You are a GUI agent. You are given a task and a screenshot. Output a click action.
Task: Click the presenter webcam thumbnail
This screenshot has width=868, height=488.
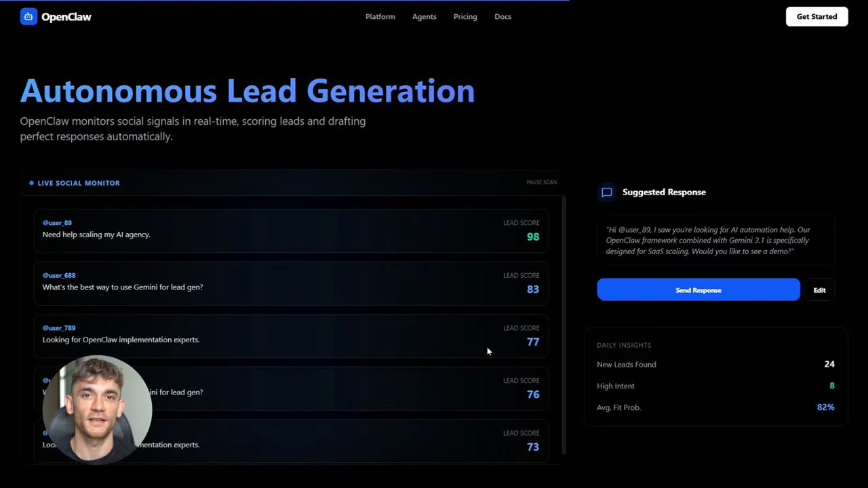(97, 409)
